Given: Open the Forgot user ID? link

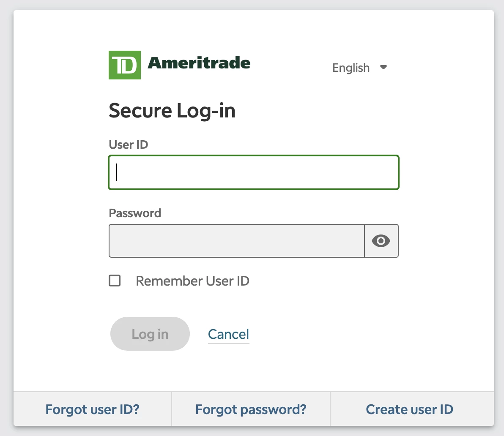Looking at the screenshot, I should pos(93,409).
